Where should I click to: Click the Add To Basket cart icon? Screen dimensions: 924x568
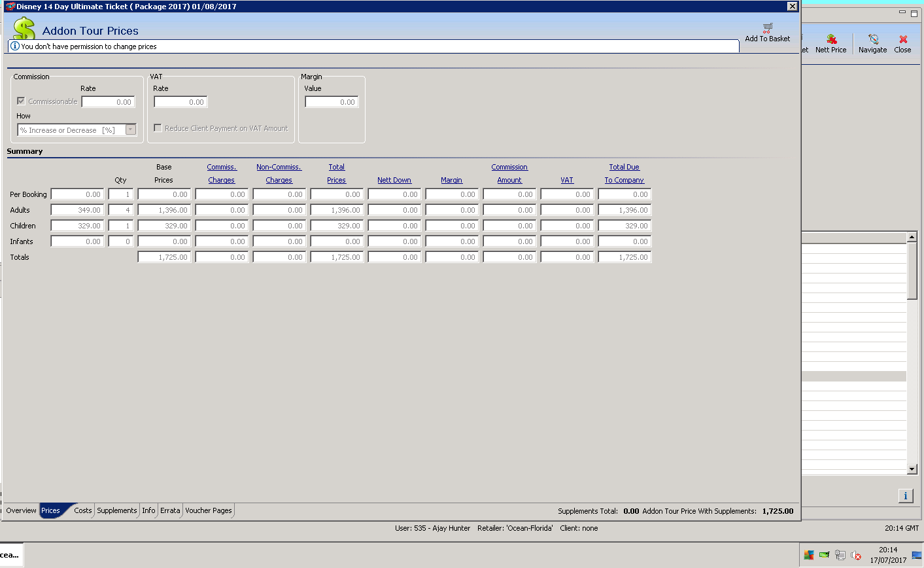click(768, 28)
